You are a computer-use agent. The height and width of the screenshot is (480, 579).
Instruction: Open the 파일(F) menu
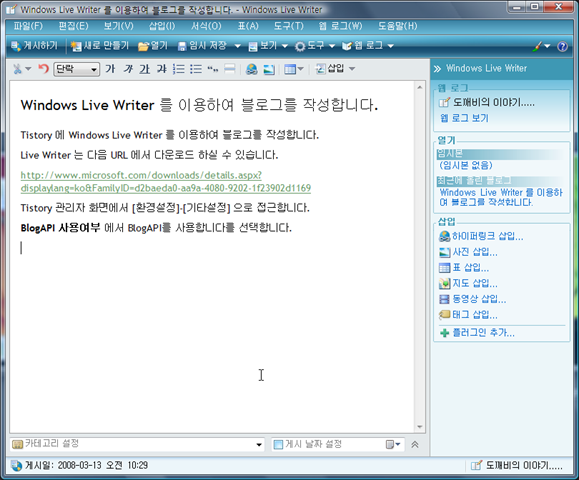point(28,26)
